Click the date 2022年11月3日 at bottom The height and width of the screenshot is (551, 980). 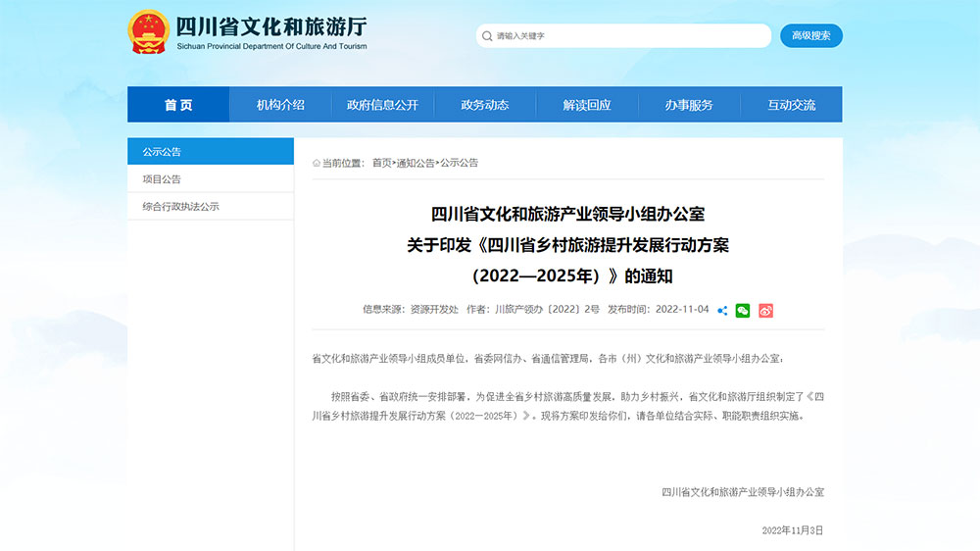coord(793,530)
